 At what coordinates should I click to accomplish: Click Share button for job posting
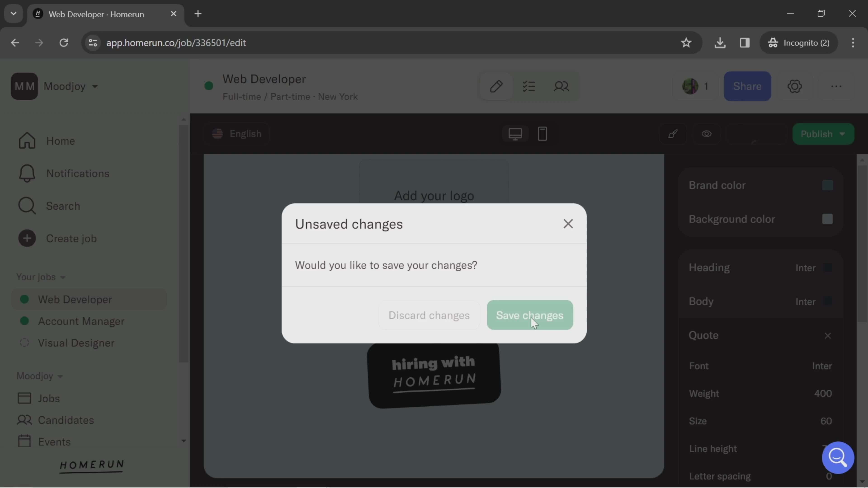[x=747, y=86]
